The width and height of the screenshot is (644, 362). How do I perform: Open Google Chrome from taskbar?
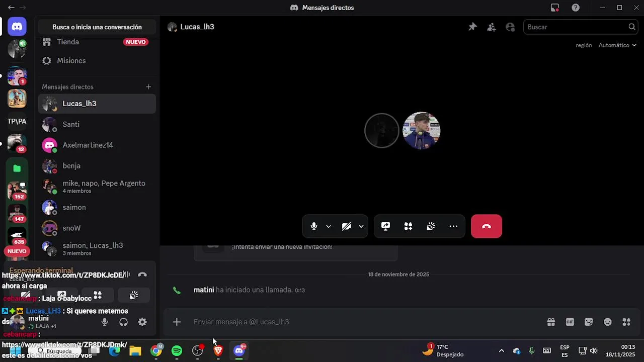click(x=156, y=351)
